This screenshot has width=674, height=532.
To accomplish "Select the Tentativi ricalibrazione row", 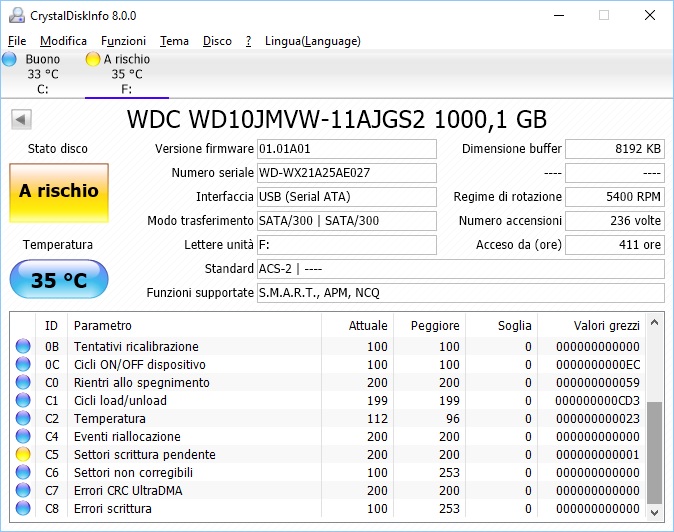I will click(328, 346).
